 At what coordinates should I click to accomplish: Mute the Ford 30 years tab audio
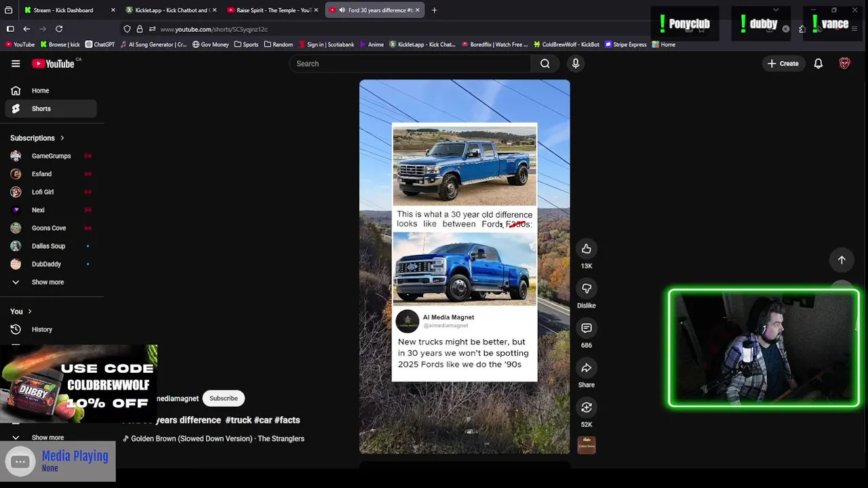pos(342,10)
